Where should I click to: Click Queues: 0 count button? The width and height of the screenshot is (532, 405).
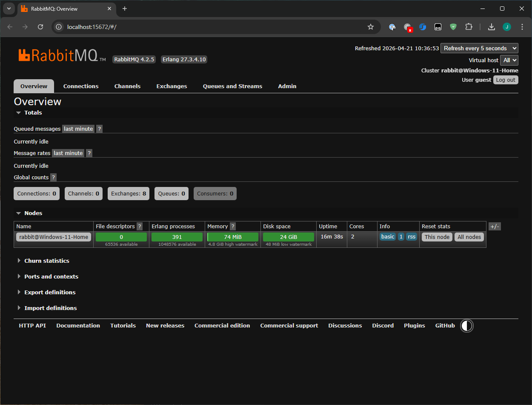coord(172,193)
